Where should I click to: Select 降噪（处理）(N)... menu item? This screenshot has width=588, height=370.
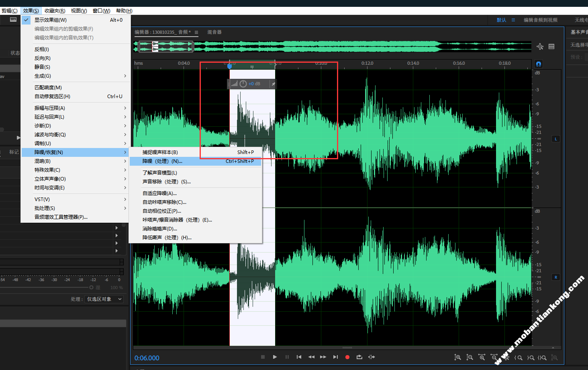point(196,161)
